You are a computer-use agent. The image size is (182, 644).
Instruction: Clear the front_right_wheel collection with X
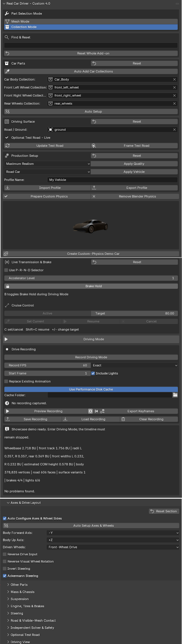pyautogui.click(x=174, y=95)
